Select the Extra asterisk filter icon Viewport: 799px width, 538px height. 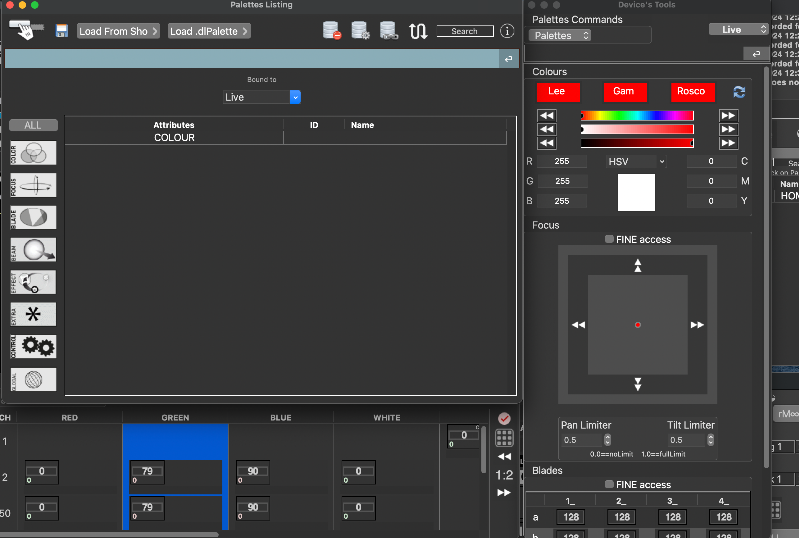33,315
